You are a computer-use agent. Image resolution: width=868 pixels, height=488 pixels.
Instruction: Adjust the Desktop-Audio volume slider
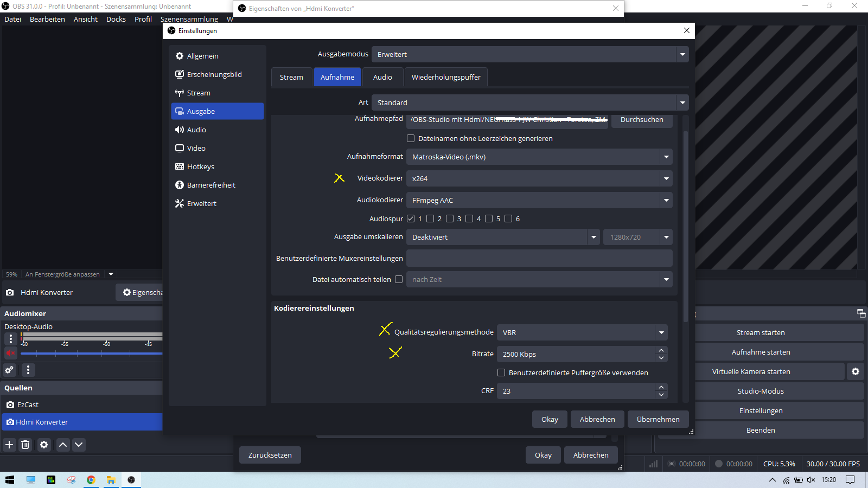pos(91,354)
